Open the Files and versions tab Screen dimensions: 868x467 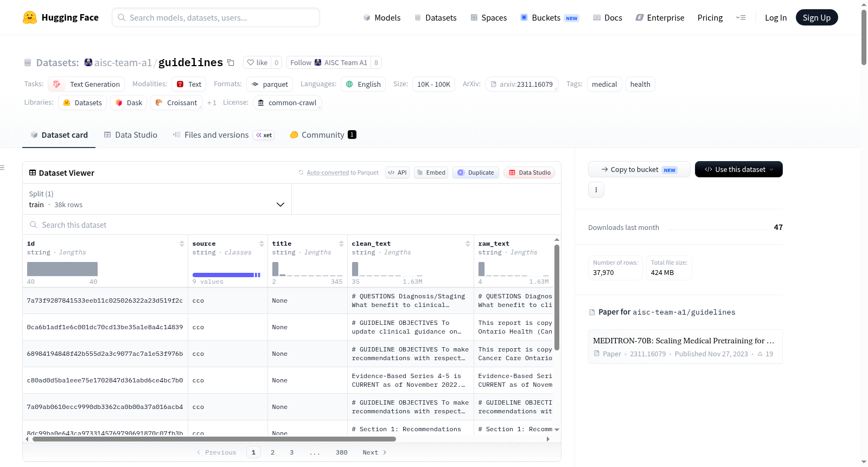pos(224,135)
